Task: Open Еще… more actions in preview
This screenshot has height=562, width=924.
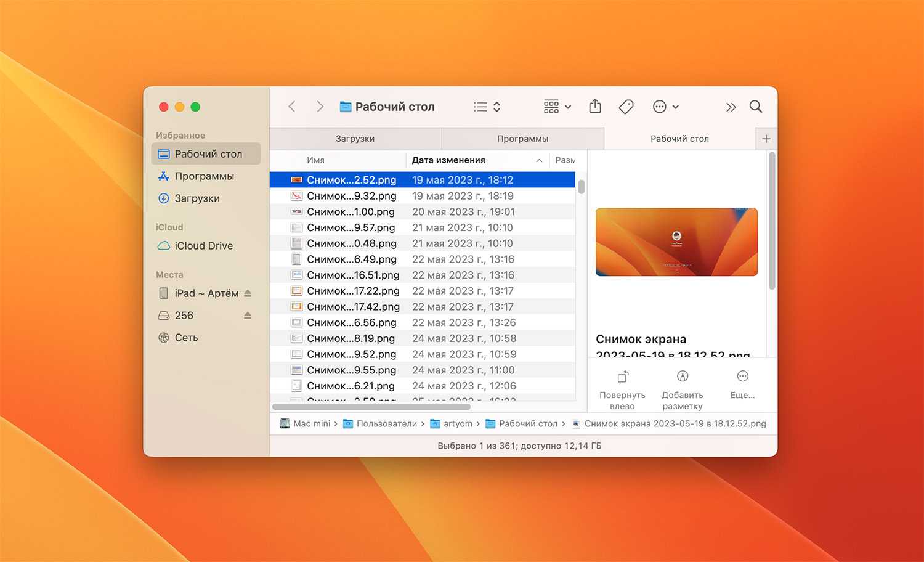Action: click(742, 384)
